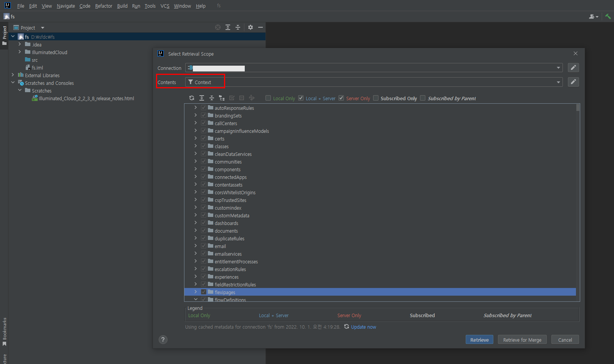Open the Bookmarks side tool window
This screenshot has width=614, height=364.
coord(5,332)
